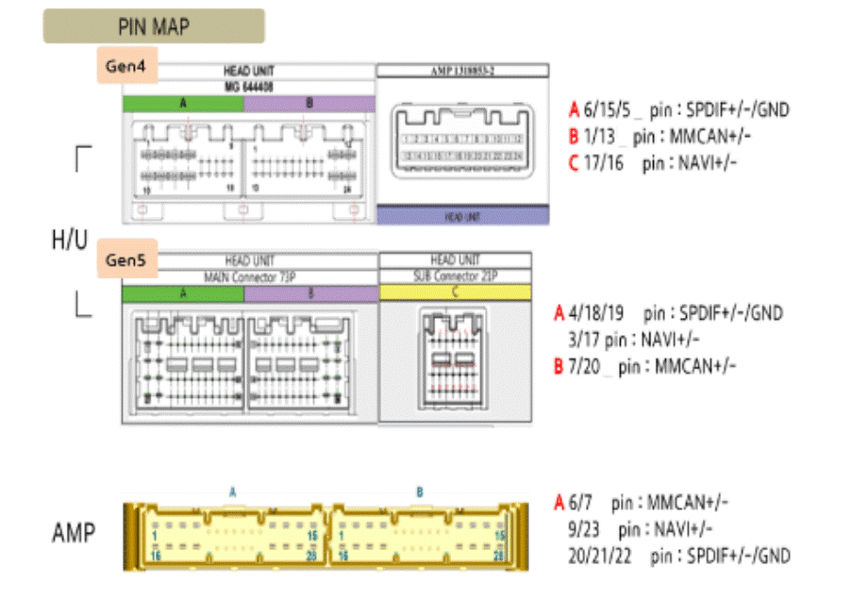Click the Gen4 head unit B connector drawing
The width and height of the screenshot is (868, 600).
coord(304,160)
